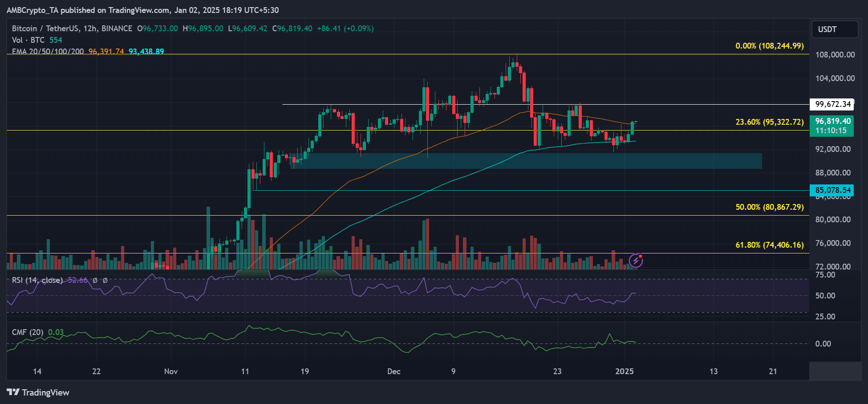
Task: Click the 85,078.54 price label
Action: tap(831, 190)
